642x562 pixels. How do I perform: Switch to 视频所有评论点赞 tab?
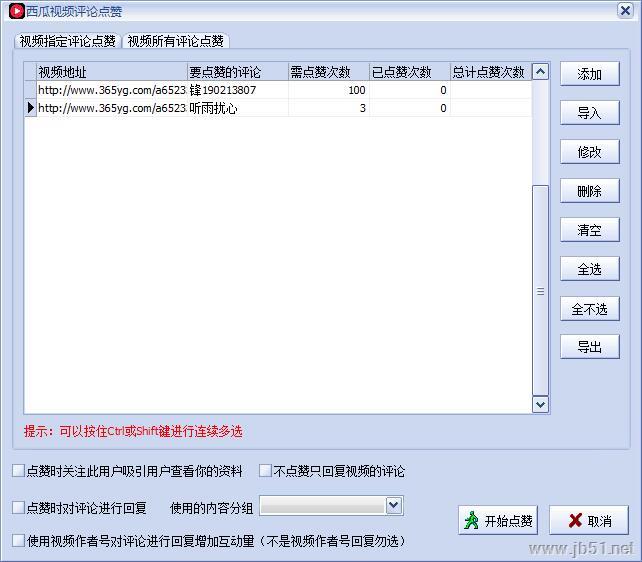pos(176,41)
